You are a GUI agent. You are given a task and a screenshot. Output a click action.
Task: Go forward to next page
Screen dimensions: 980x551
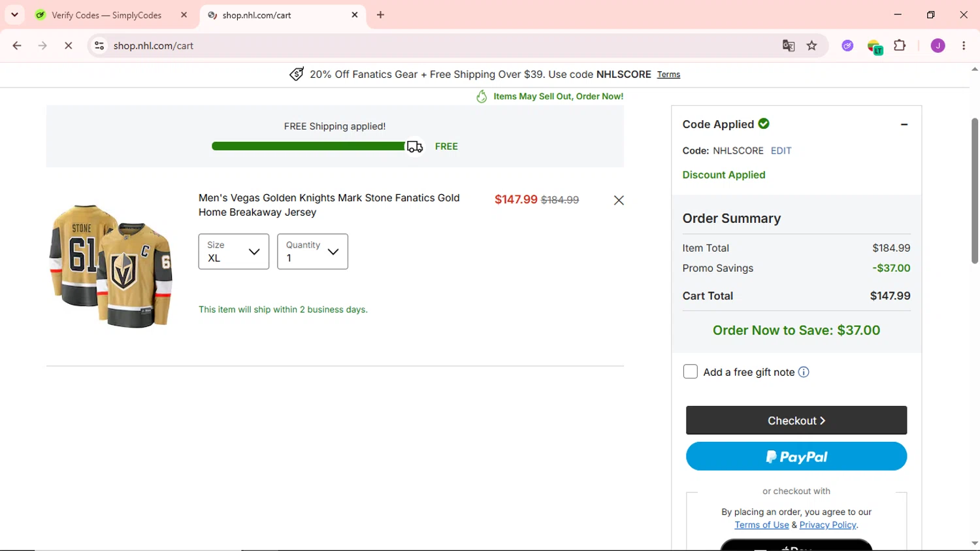(x=42, y=46)
